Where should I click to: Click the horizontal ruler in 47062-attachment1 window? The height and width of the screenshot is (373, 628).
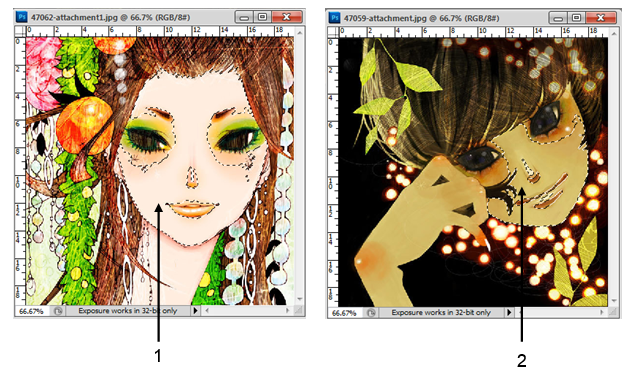click(x=160, y=31)
